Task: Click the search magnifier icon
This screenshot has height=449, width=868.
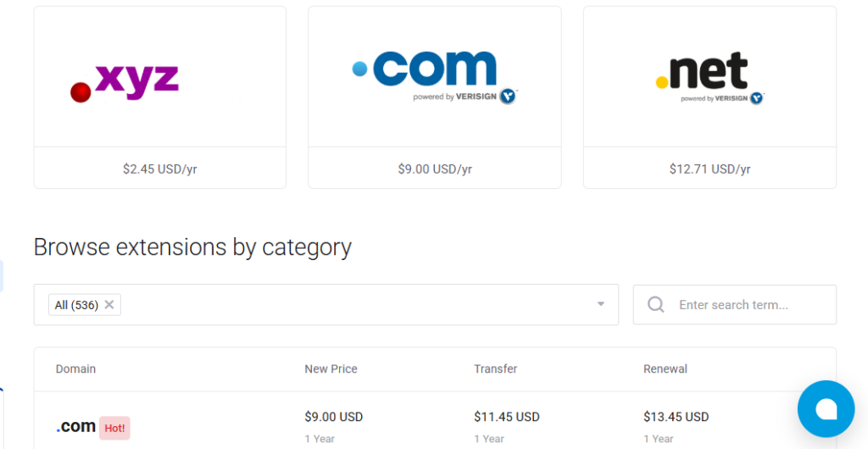Action: pyautogui.click(x=656, y=304)
